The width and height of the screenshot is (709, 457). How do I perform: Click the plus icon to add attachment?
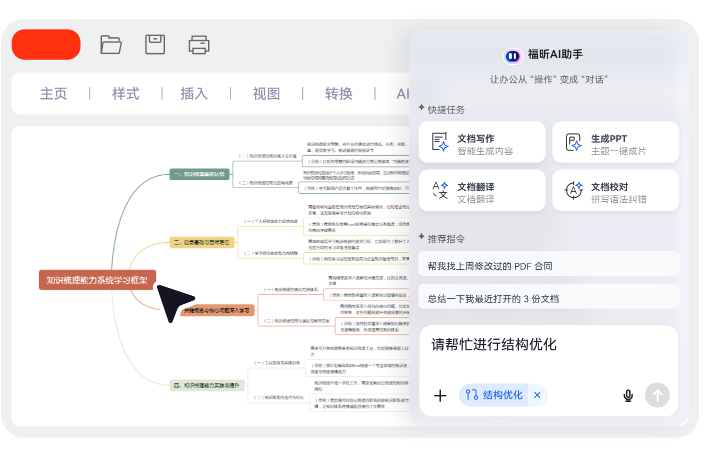[440, 396]
